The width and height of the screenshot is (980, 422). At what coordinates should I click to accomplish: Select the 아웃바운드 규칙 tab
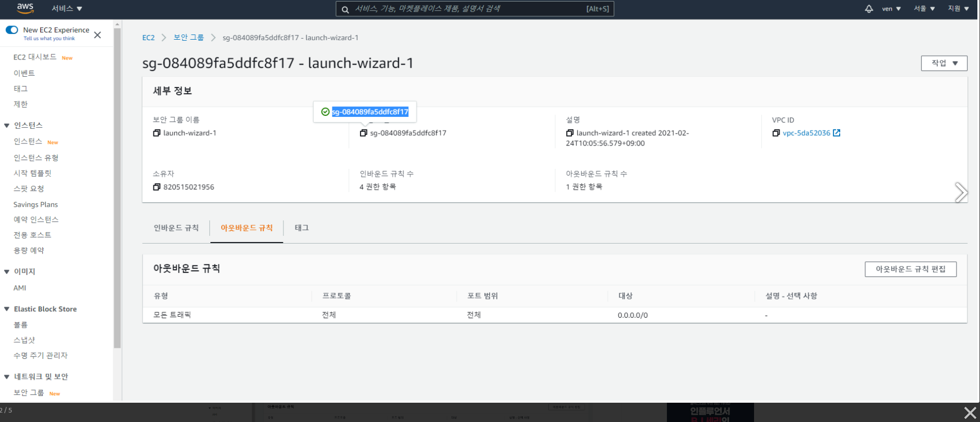pyautogui.click(x=247, y=228)
